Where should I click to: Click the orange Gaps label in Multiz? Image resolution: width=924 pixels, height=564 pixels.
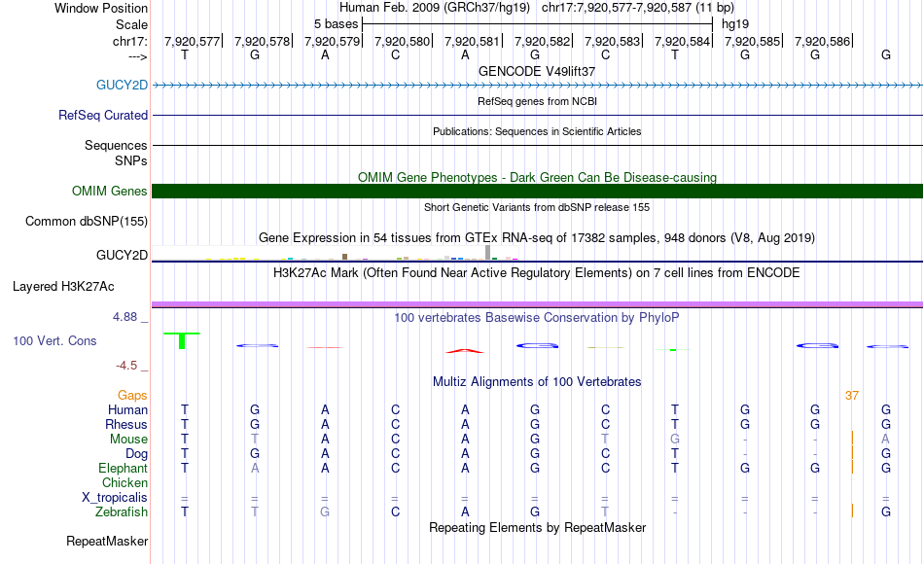tap(132, 396)
